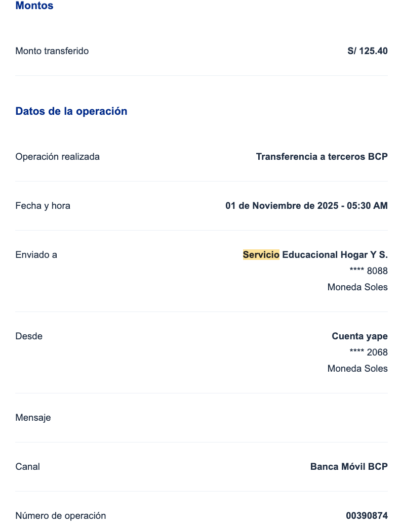
Task: Click the Datos de la operación heading
Action: [x=71, y=111]
